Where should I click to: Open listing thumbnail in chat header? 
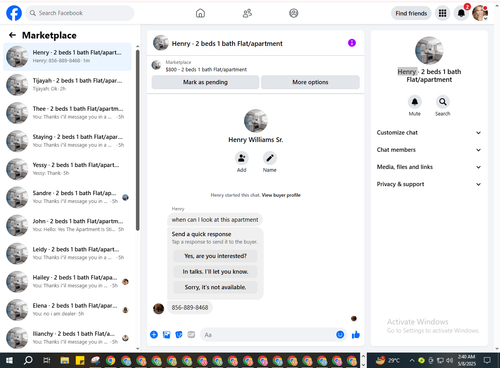(161, 43)
